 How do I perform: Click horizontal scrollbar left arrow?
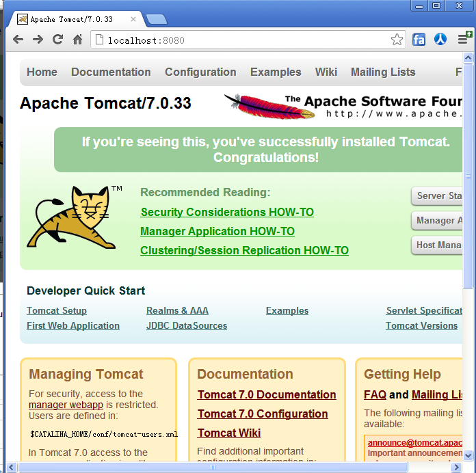(x=12, y=467)
